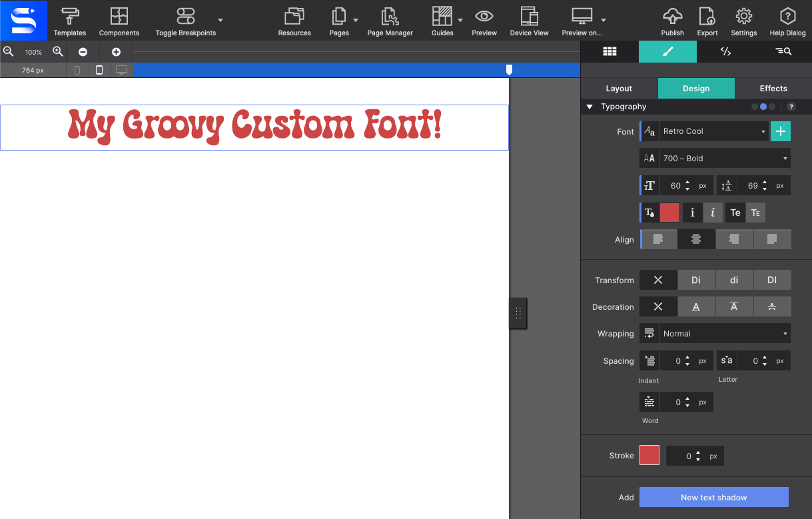Expand the Guides dropdown arrow

(x=460, y=21)
